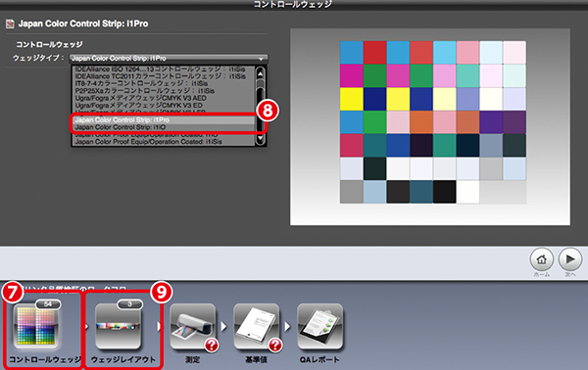Click the list scrollbar down arrow
Viewport: 588px width, 370px height.
pyautogui.click(x=261, y=138)
